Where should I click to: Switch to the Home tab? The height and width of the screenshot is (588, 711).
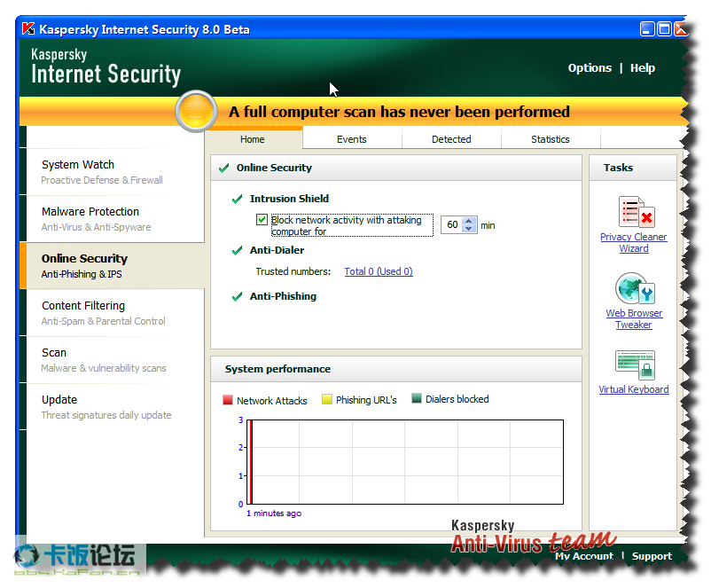(253, 139)
